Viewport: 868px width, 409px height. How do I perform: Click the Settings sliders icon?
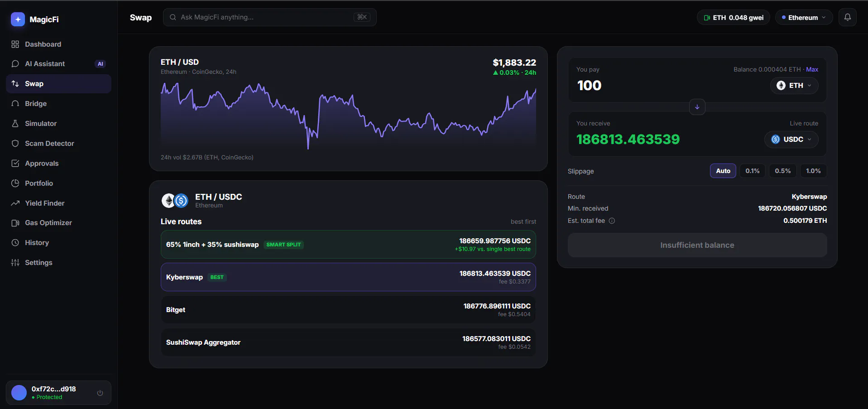pyautogui.click(x=15, y=263)
